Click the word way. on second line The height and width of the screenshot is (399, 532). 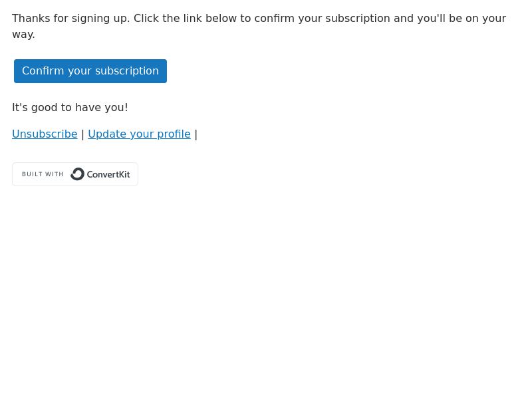point(23,35)
